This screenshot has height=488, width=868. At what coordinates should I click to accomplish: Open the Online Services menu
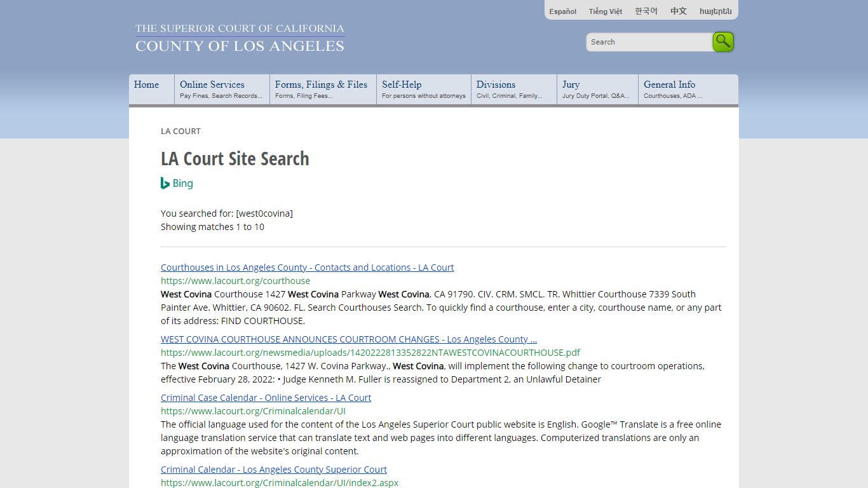coord(222,90)
